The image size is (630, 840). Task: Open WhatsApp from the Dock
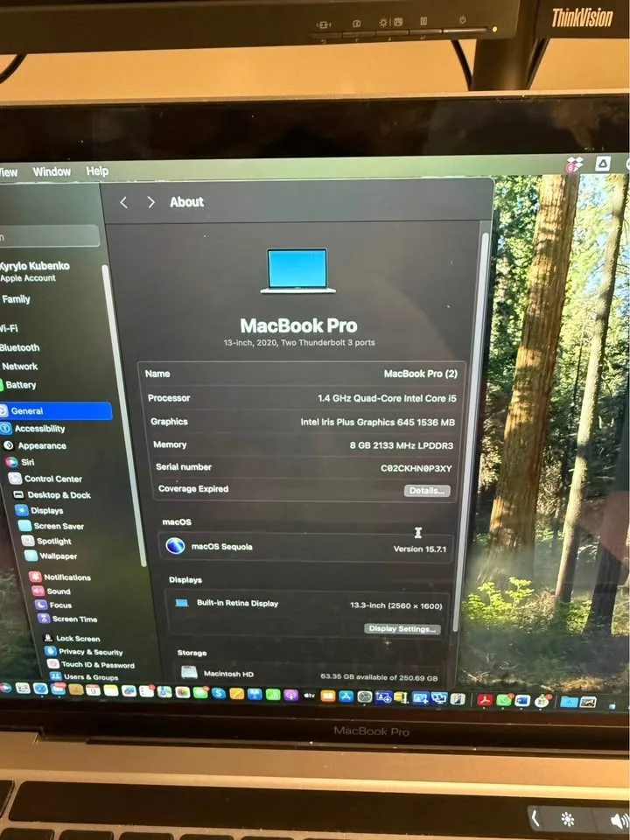click(504, 700)
